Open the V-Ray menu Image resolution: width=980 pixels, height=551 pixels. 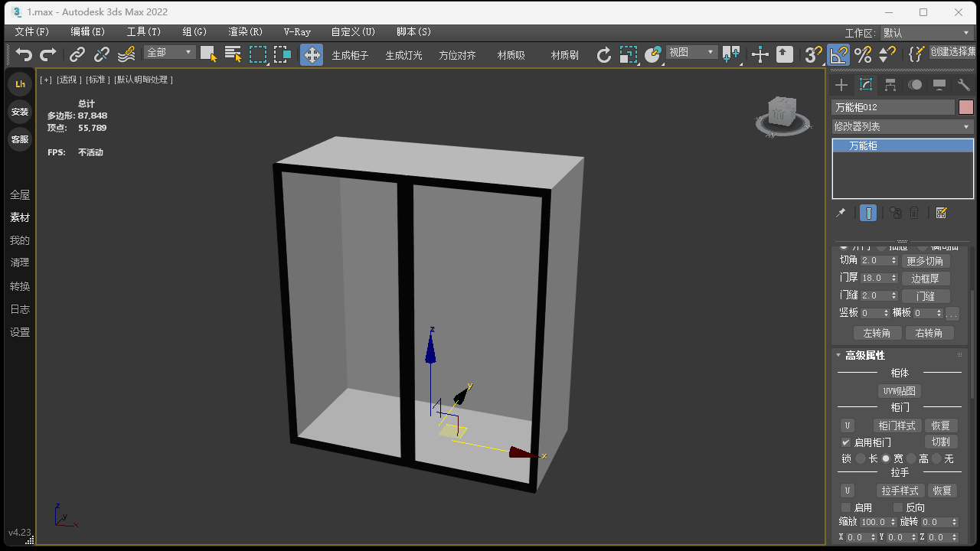297,32
